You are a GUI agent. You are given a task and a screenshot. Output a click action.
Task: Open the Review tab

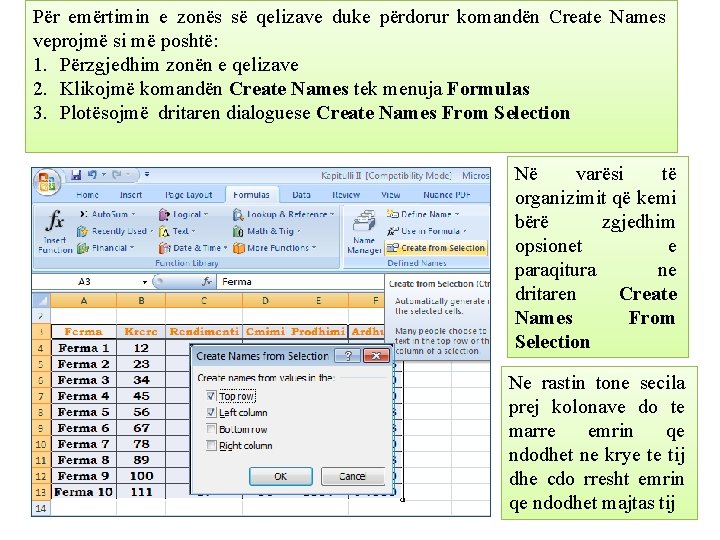(x=346, y=195)
